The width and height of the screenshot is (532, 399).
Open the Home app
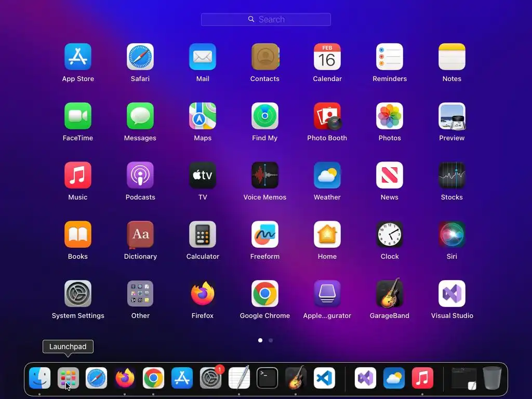click(x=327, y=234)
